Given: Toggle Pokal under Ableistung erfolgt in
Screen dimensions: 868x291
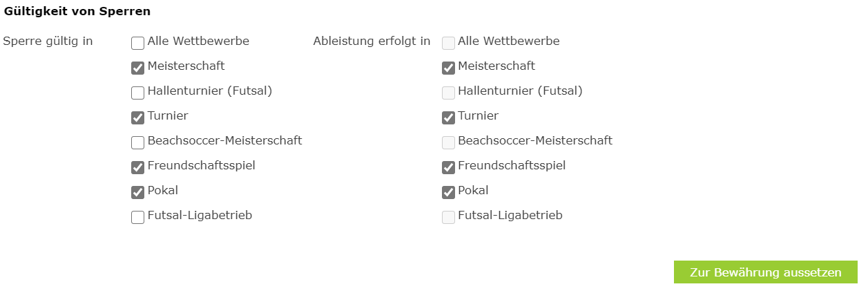Looking at the screenshot, I should [x=448, y=192].
